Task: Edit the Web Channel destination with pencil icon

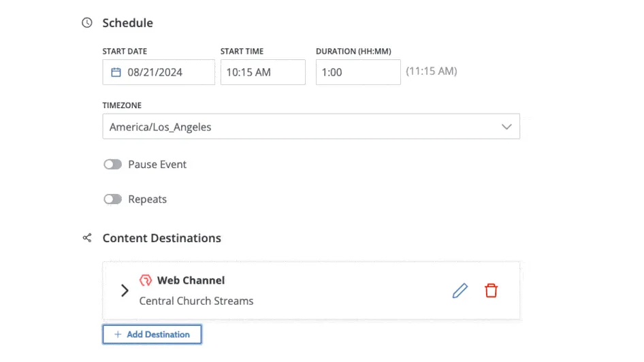Action: point(460,291)
